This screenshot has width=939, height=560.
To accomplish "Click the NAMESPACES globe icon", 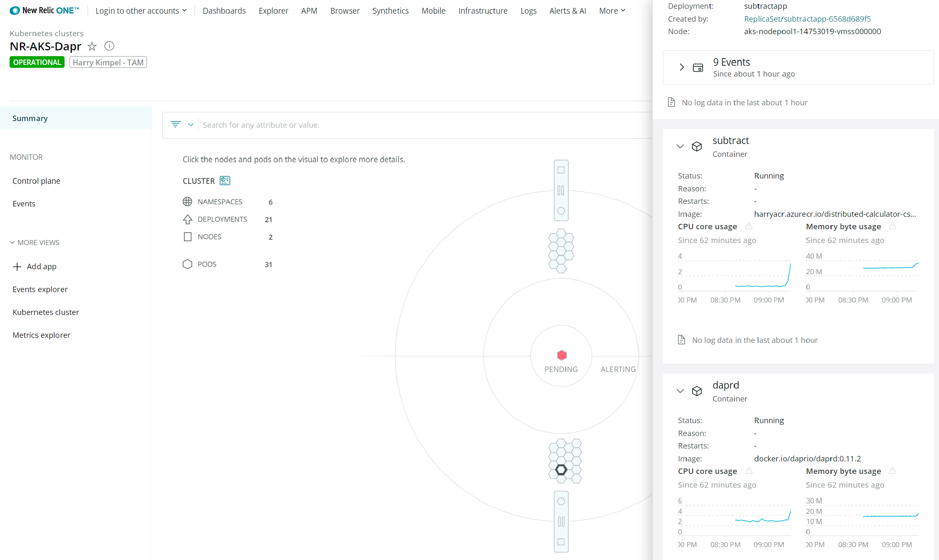I will point(187,202).
